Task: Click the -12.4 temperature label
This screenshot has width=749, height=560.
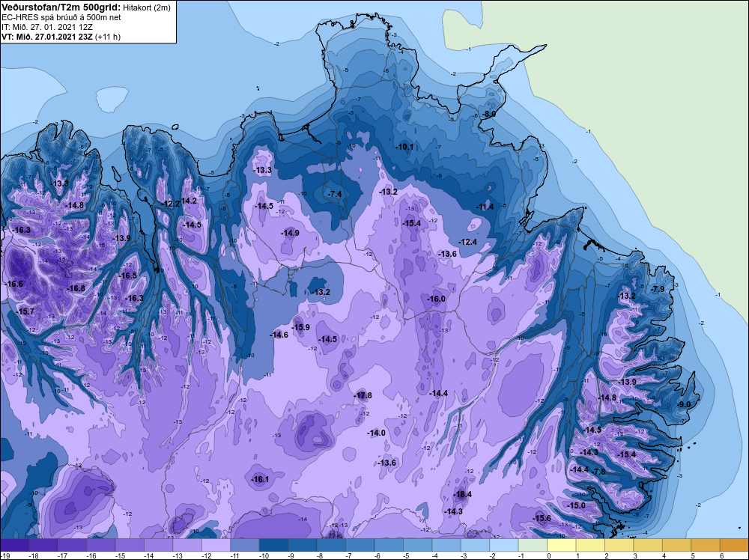Action: tap(467, 242)
